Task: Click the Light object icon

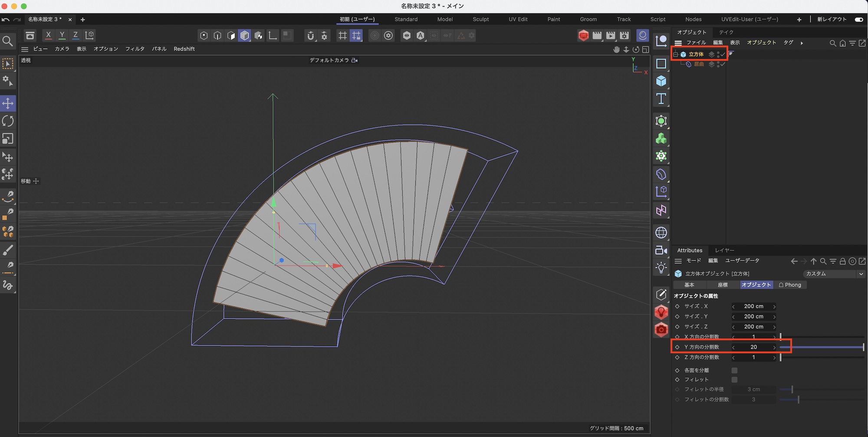Action: coord(661,268)
